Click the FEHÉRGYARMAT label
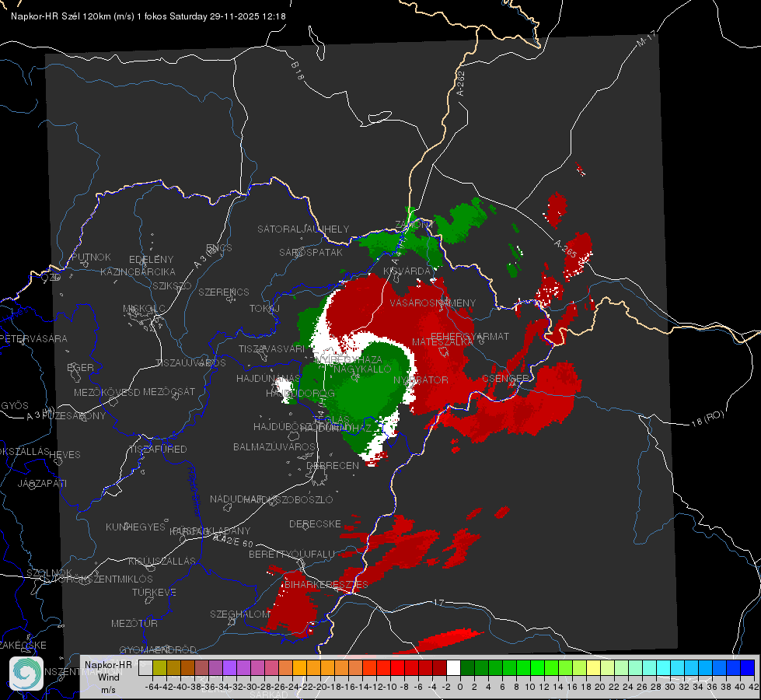 470,336
